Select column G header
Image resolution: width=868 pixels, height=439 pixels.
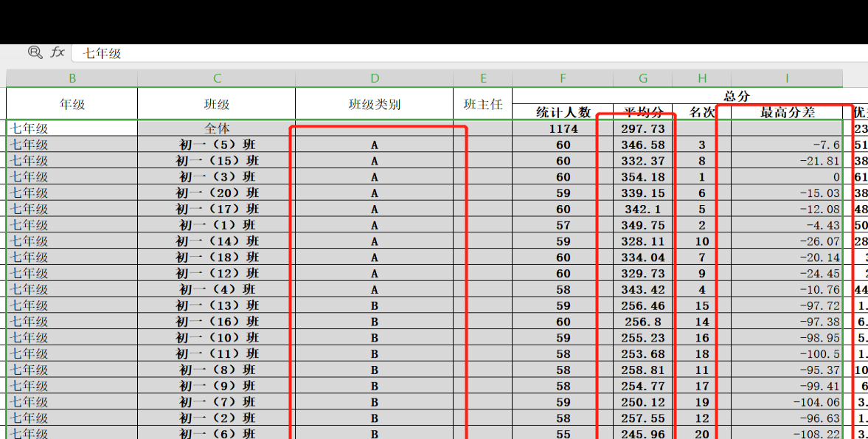(642, 79)
